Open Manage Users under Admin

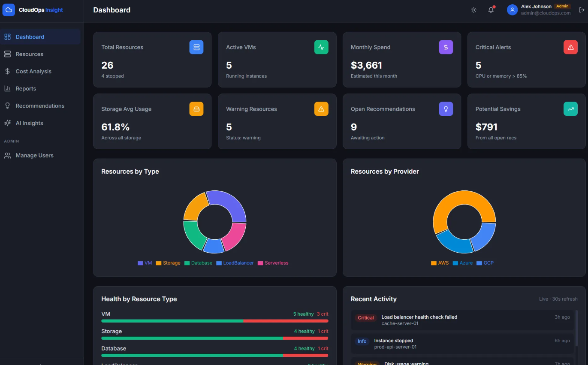(40, 155)
